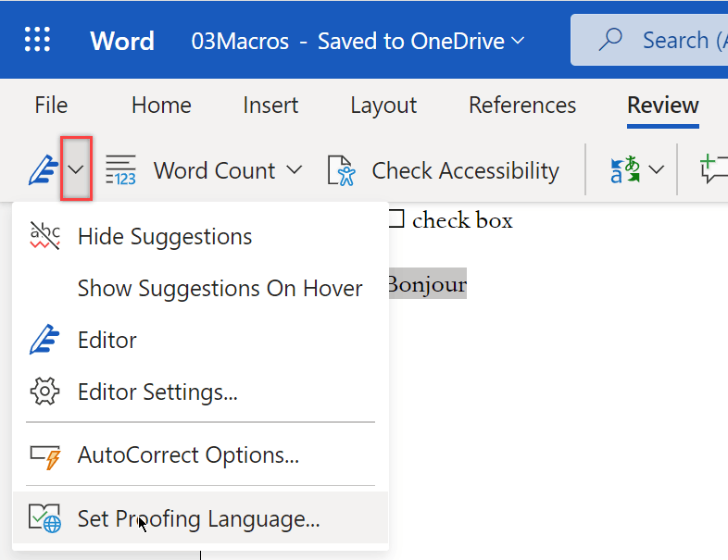Open the Layout tab
Viewport: 728px width, 560px height.
pyautogui.click(x=383, y=106)
